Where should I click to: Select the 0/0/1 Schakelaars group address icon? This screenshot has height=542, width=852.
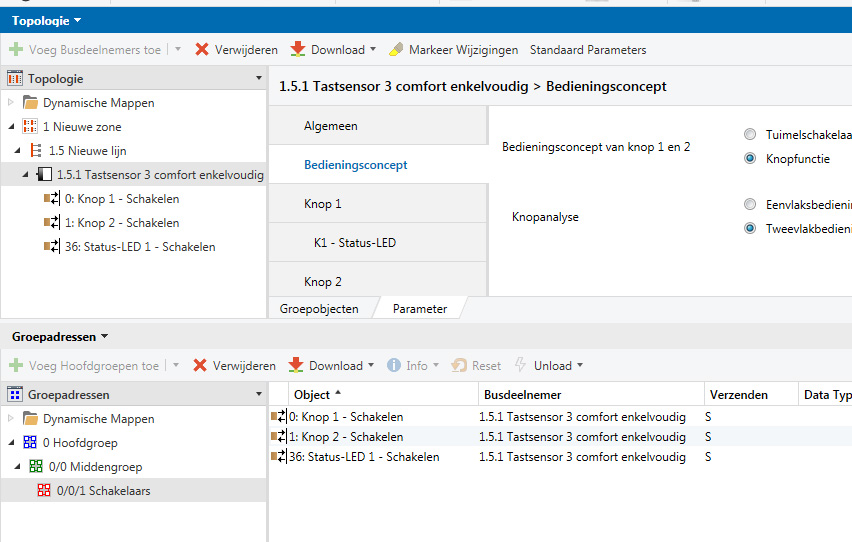coord(43,490)
